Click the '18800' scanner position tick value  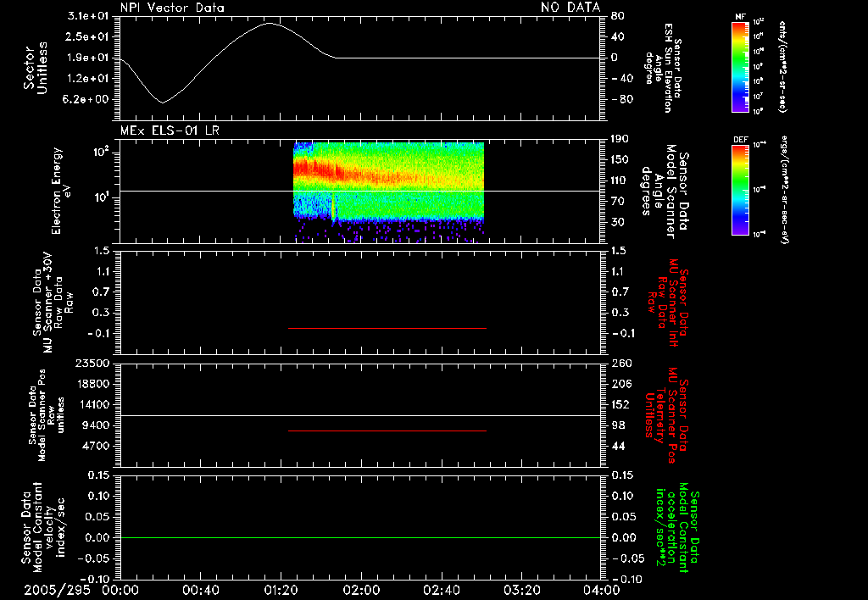pos(92,384)
